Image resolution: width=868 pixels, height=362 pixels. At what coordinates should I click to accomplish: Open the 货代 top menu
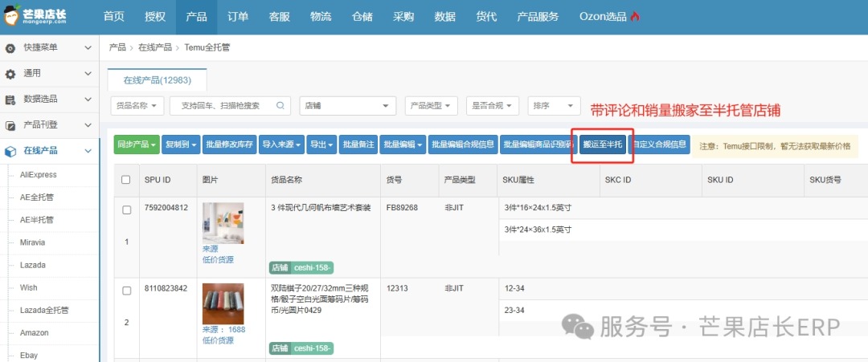tap(486, 17)
